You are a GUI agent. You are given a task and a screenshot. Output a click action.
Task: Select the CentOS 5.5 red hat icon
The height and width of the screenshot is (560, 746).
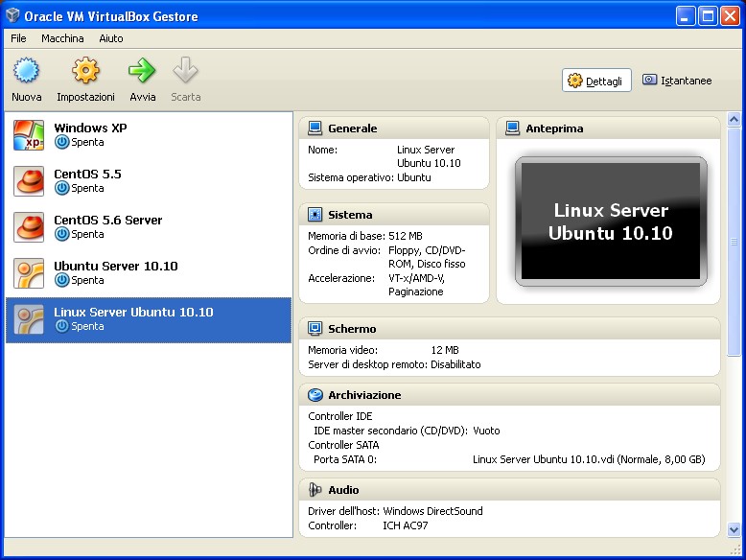(29, 181)
